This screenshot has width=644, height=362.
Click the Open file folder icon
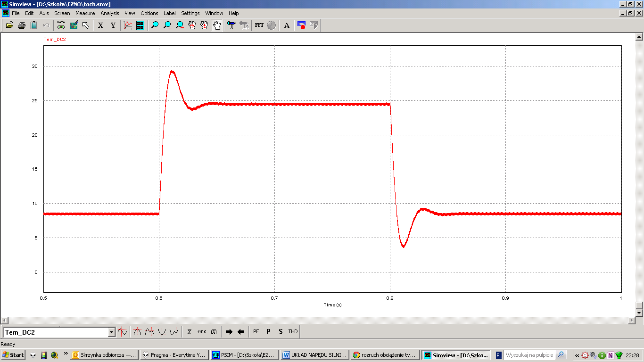pyautogui.click(x=9, y=25)
